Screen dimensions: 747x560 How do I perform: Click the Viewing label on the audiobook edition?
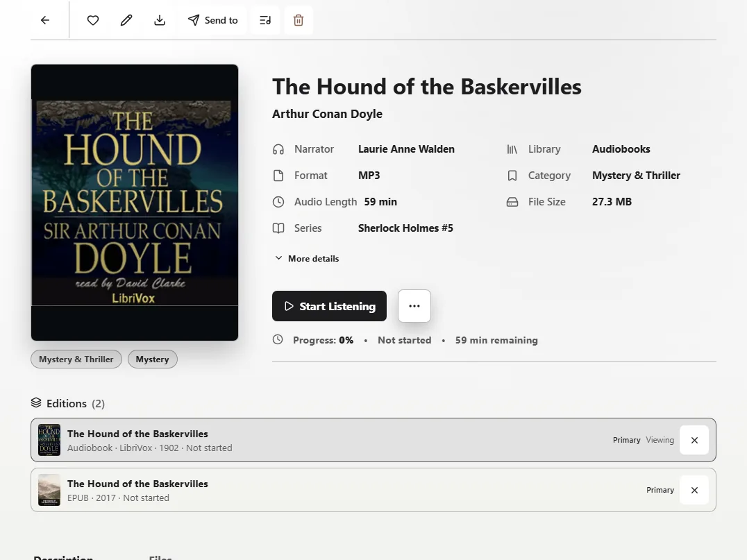pos(660,440)
